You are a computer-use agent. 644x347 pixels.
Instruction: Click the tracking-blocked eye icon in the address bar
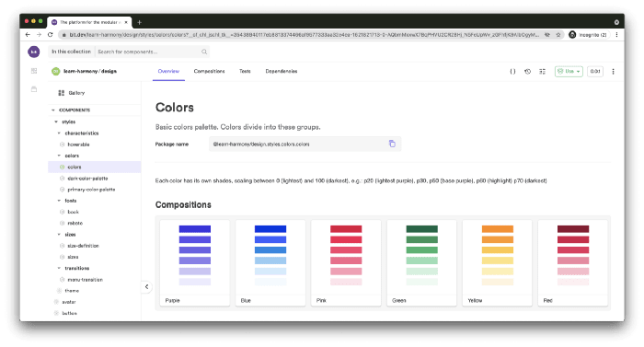[547, 35]
